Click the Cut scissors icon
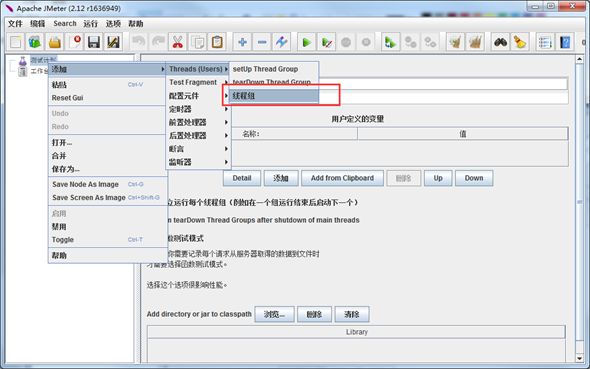Image resolution: width=590 pixels, height=369 pixels. click(178, 42)
